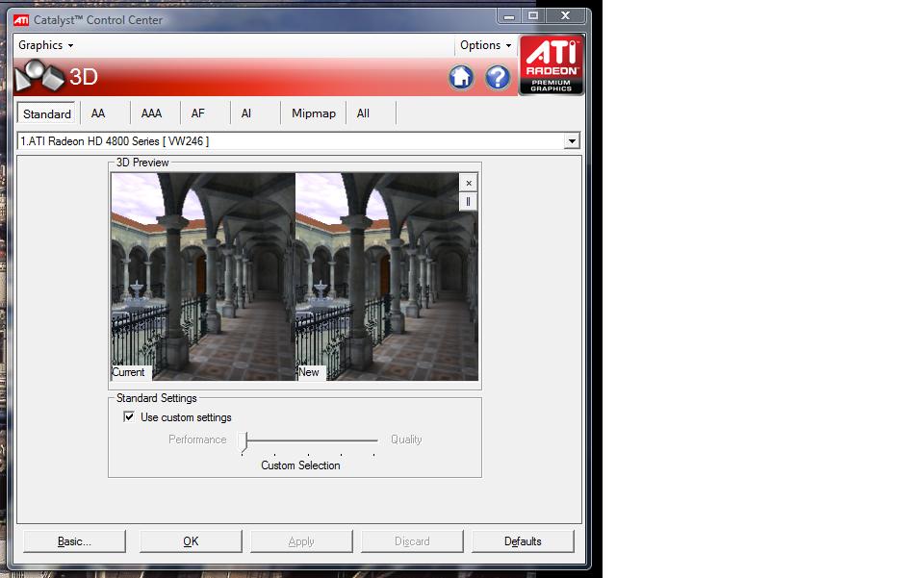Switch to the AA tab
This screenshot has width=924, height=578.
click(x=98, y=113)
